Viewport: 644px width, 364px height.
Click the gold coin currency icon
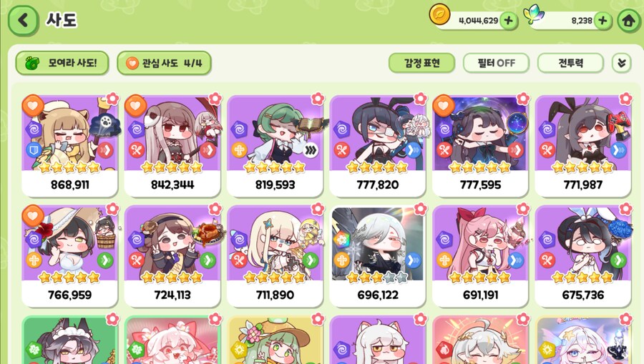click(440, 15)
